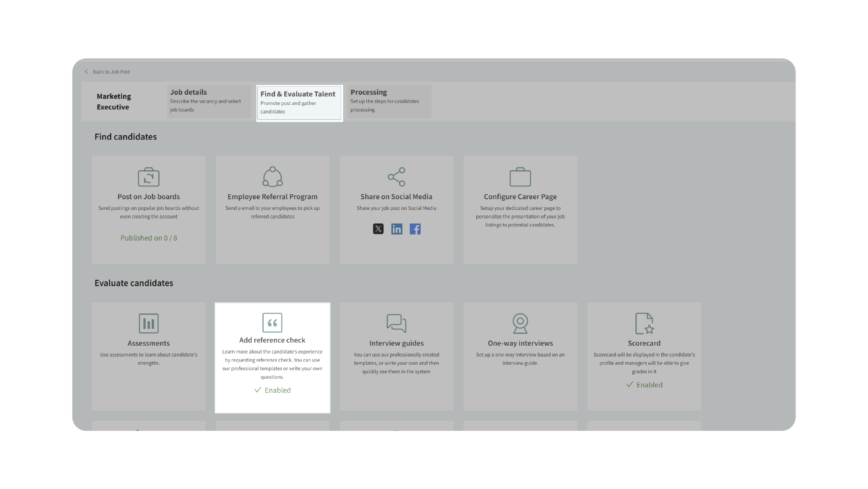This screenshot has height=489, width=868.
Task: Share the job post on Facebook
Action: [x=415, y=229]
